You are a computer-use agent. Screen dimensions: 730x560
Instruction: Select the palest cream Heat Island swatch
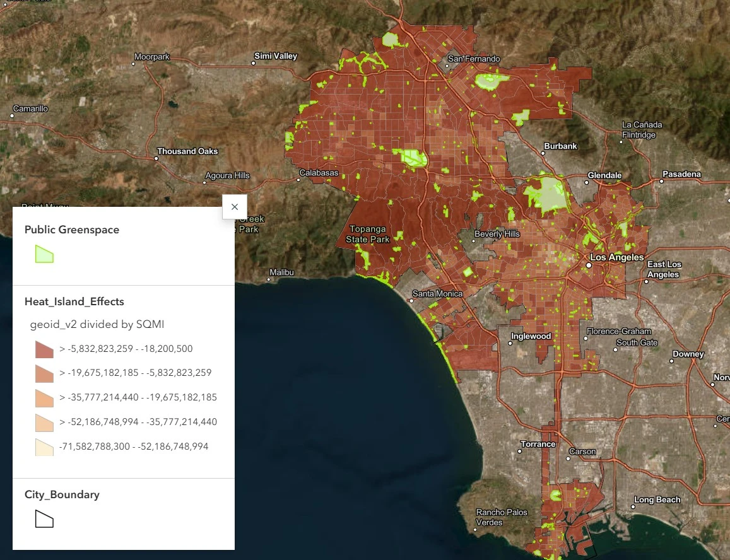(x=44, y=447)
